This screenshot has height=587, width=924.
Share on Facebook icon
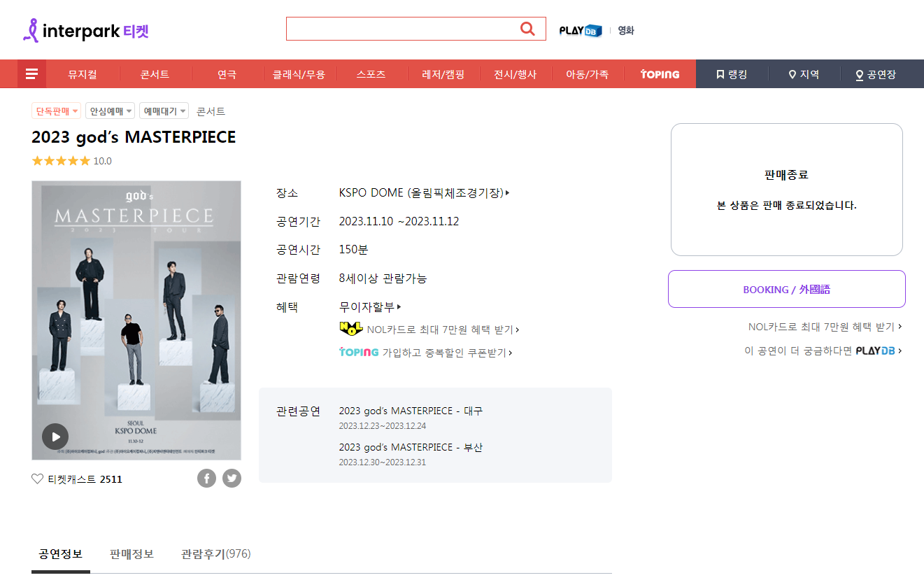pos(206,479)
